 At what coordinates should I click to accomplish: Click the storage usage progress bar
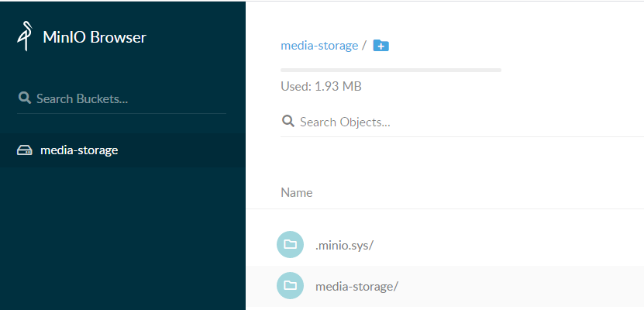(x=391, y=71)
